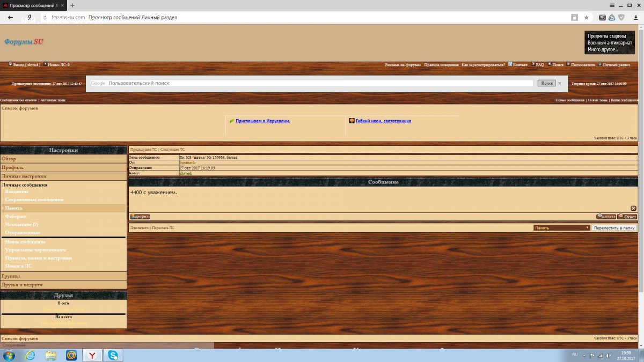The image size is (644, 362).
Task: Clear Google search with the X icon
Action: click(559, 83)
